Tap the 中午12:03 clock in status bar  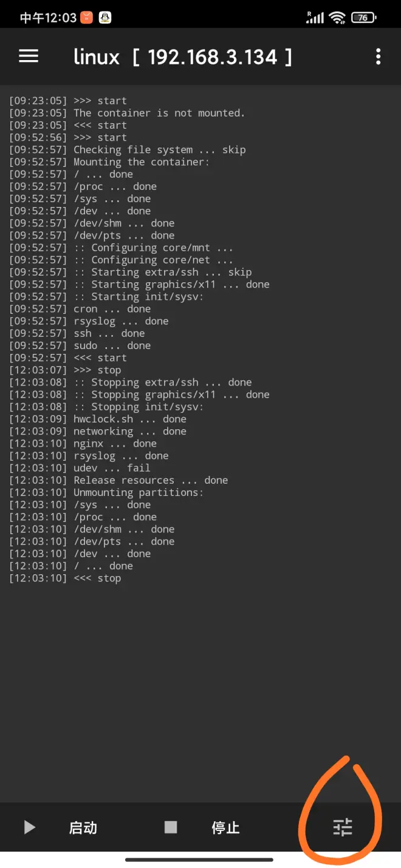48,18
